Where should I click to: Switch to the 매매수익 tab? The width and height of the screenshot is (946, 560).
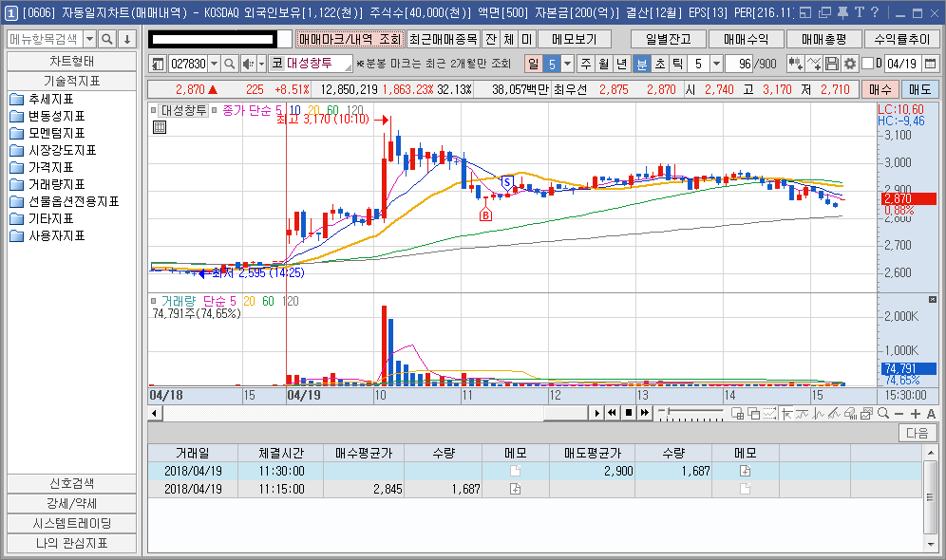(747, 39)
